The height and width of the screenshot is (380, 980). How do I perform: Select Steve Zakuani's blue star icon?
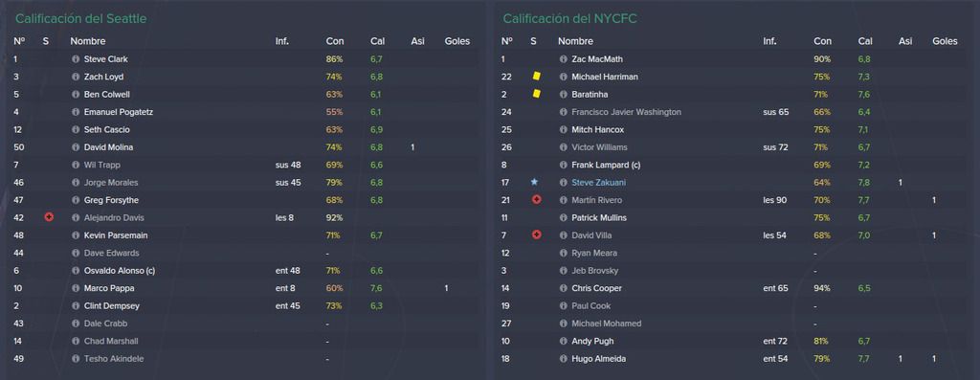(534, 182)
